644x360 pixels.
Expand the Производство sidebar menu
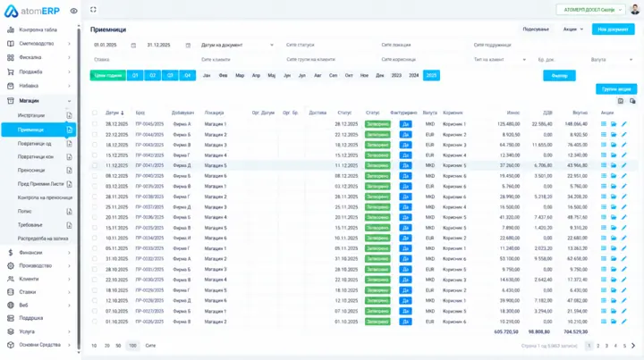point(39,265)
